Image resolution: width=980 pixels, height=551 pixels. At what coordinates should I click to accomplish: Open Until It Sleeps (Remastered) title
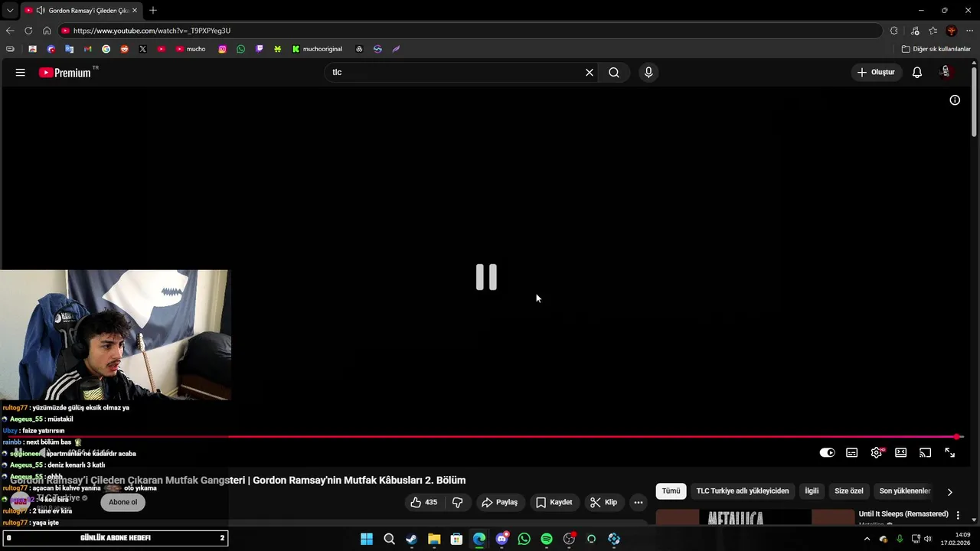pyautogui.click(x=903, y=514)
